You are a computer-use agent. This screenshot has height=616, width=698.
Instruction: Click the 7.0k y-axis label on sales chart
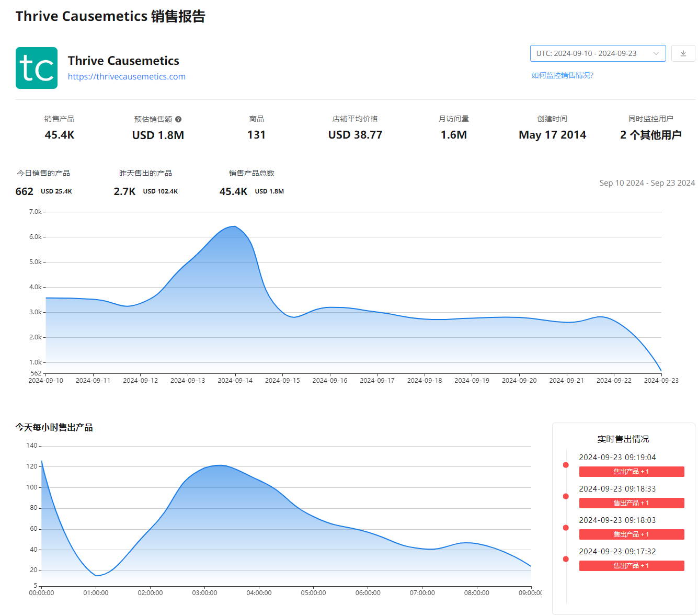click(36, 212)
